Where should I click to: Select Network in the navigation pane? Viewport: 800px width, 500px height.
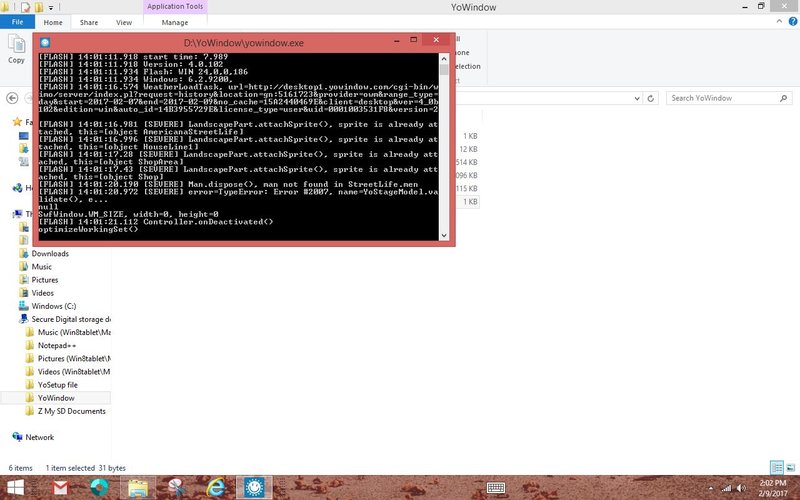pos(39,437)
